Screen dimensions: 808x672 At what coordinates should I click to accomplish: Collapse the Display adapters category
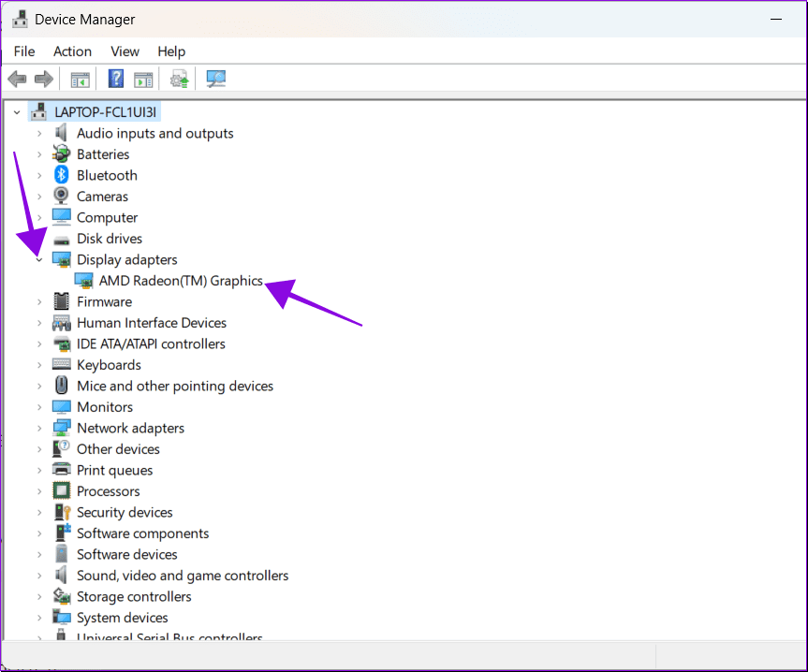pyautogui.click(x=39, y=260)
